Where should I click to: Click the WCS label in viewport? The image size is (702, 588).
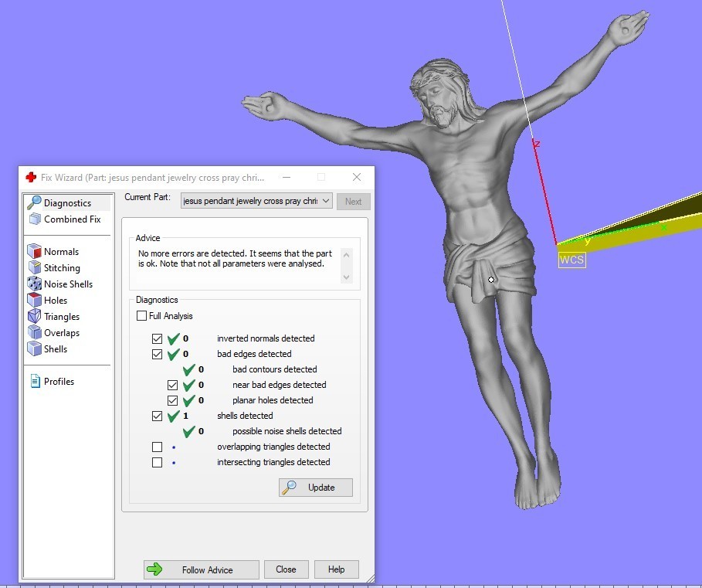pos(571,260)
